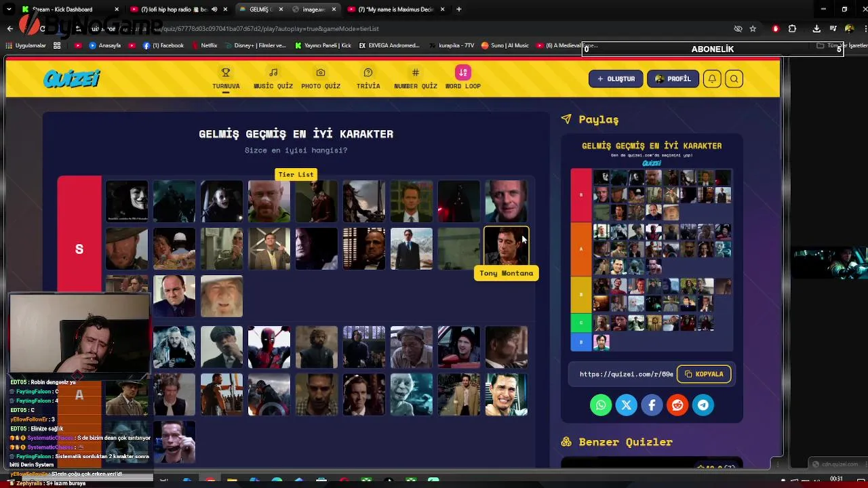Open the search tabs dropdown arrow
868x488 pixels.
(9, 9)
